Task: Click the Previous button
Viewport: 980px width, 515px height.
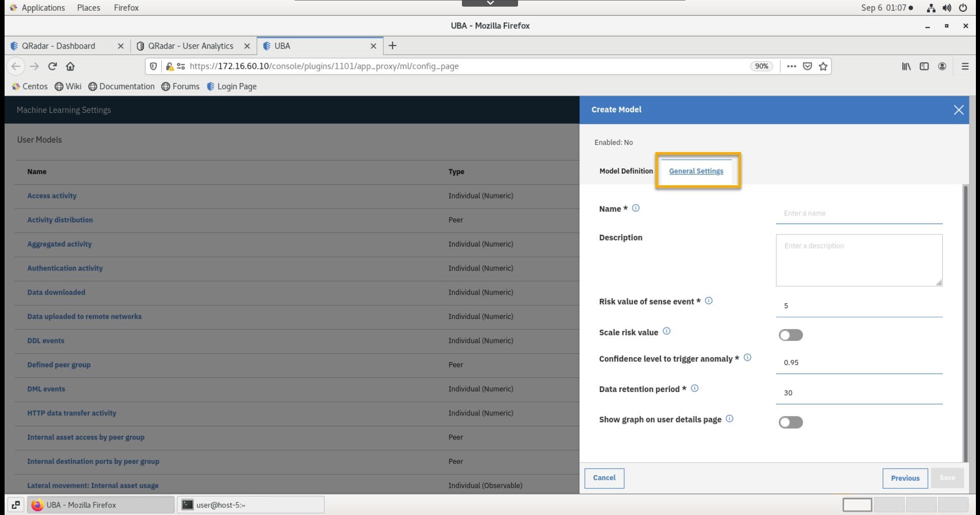Action: click(x=905, y=478)
